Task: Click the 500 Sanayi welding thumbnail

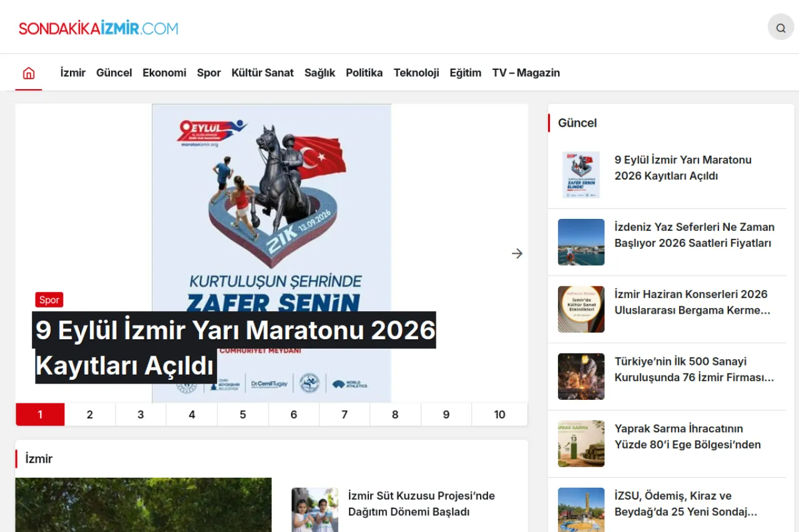Action: click(x=581, y=377)
